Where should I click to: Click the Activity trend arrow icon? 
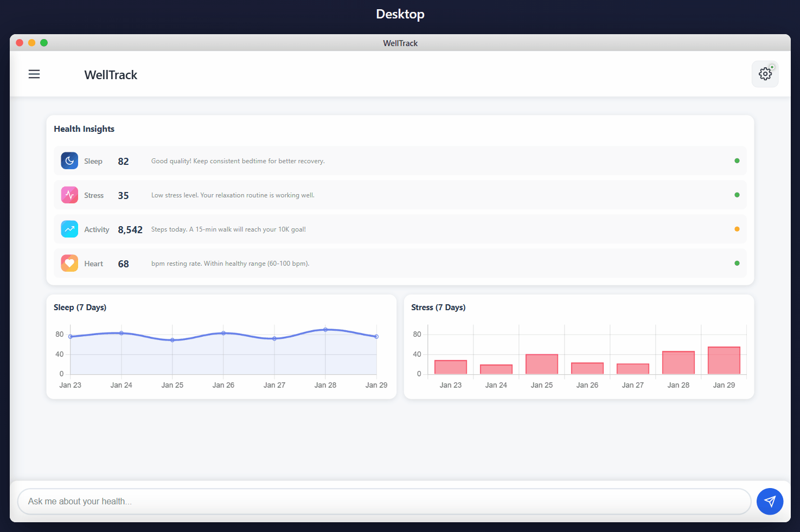click(x=69, y=229)
